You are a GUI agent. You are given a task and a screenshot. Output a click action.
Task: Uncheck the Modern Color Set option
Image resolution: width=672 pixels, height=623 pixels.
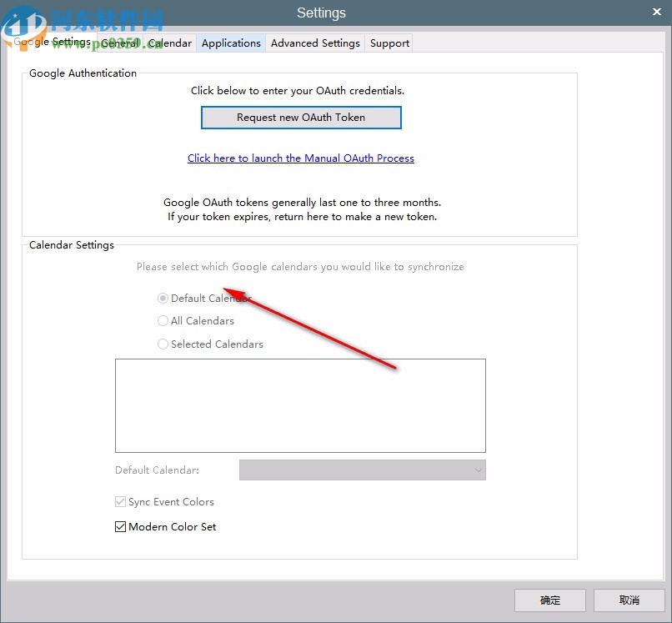tap(120, 526)
